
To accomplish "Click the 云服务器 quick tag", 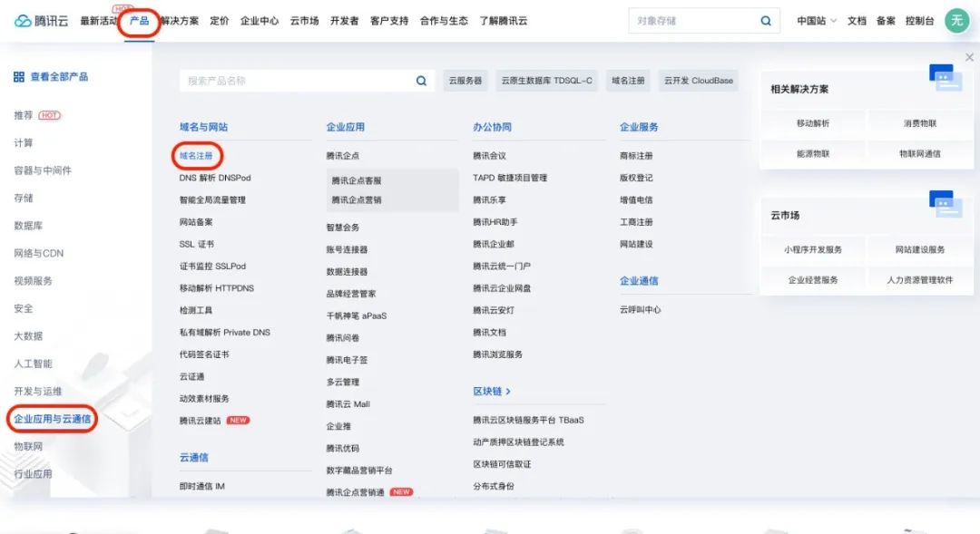I will (465, 81).
